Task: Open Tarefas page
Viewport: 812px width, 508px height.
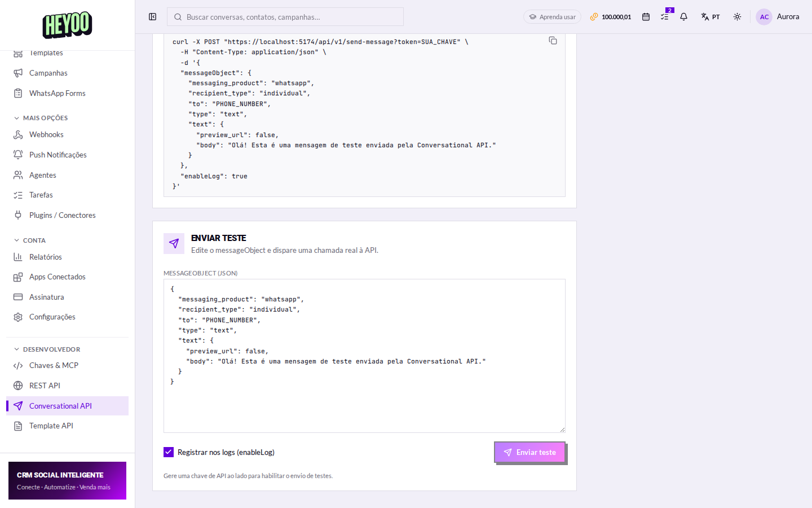Action: [67, 195]
